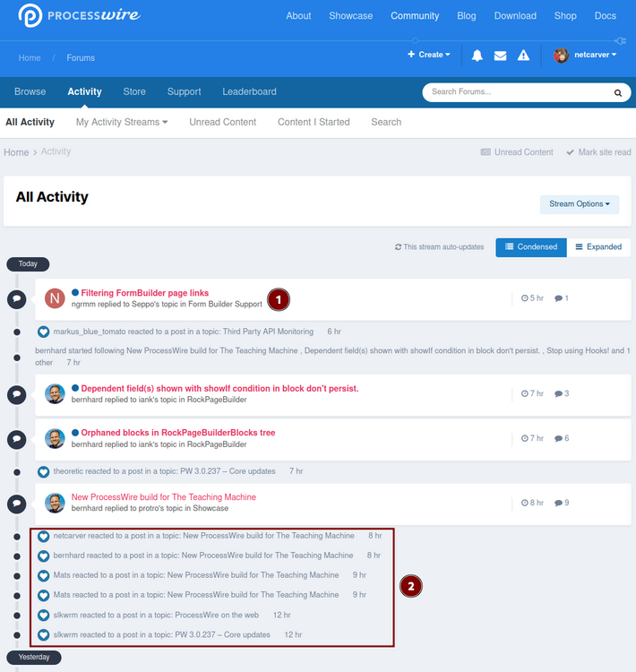This screenshot has height=672, width=636.
Task: Click the heart reaction icon beside markus_blue_tomato
Action: (x=43, y=332)
